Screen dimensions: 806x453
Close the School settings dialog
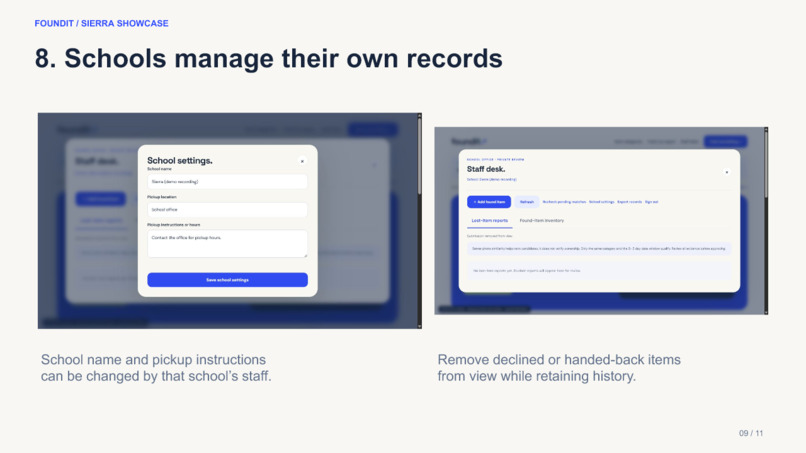302,161
